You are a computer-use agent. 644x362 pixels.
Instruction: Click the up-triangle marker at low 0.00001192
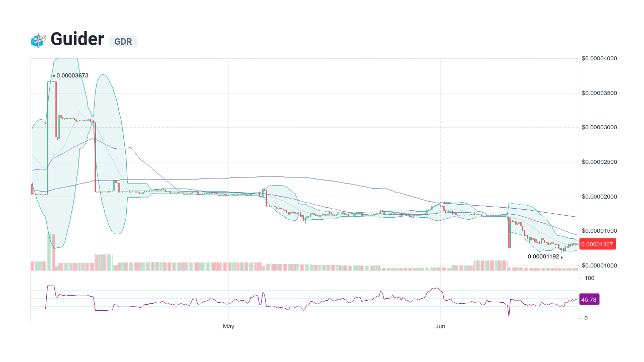click(x=562, y=256)
